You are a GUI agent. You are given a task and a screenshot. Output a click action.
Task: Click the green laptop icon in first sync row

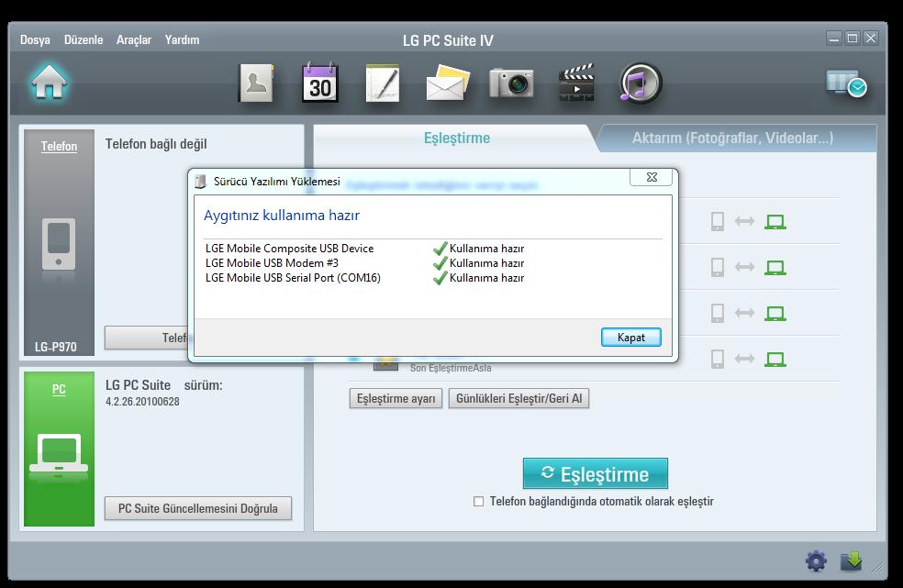pyautogui.click(x=775, y=222)
